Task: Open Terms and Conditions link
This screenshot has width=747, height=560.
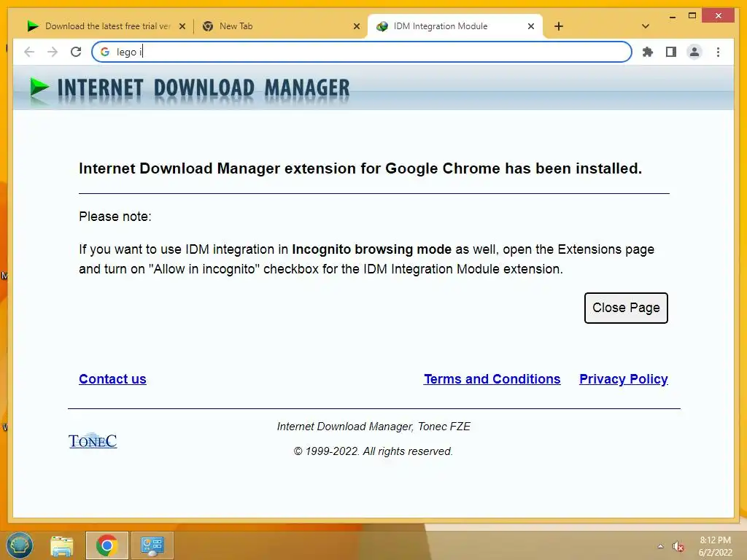Action: (x=492, y=379)
